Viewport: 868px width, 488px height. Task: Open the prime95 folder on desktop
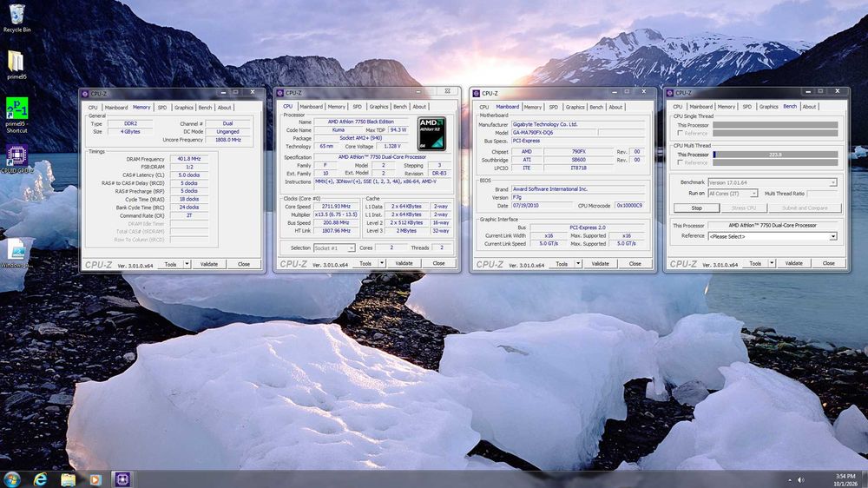tap(16, 64)
